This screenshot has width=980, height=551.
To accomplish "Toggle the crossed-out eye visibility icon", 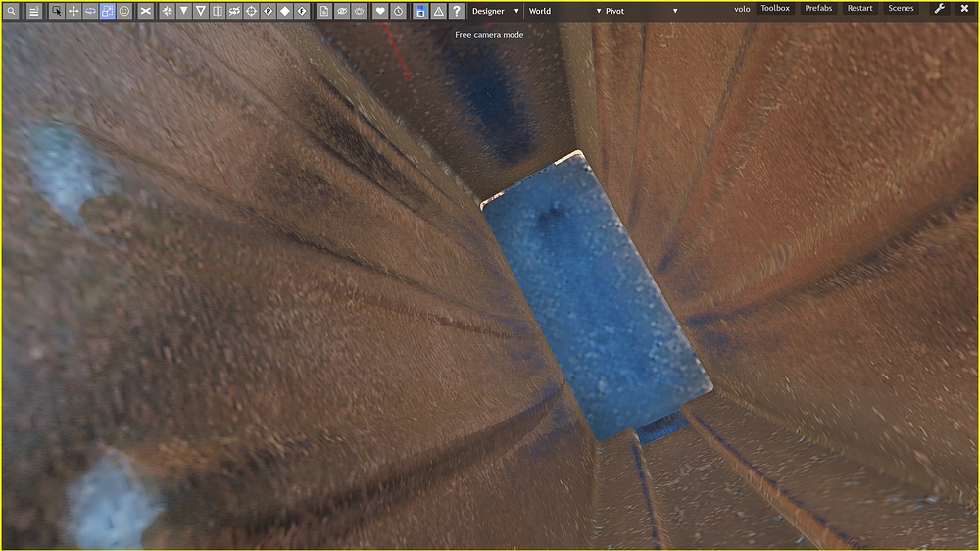I will point(342,11).
